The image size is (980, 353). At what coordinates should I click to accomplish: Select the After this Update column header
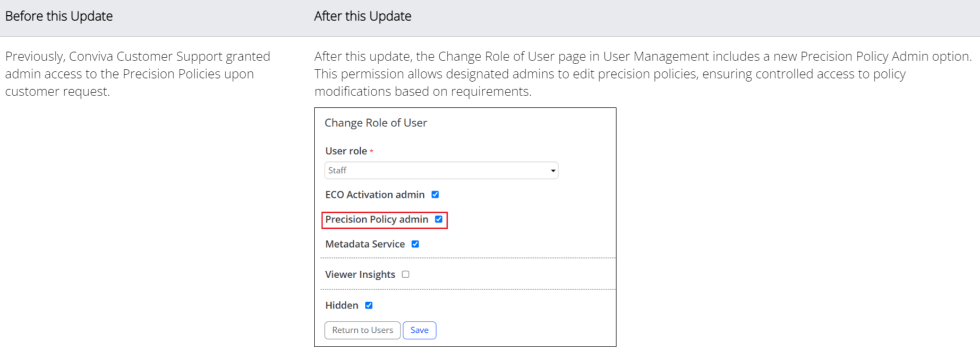click(x=362, y=16)
